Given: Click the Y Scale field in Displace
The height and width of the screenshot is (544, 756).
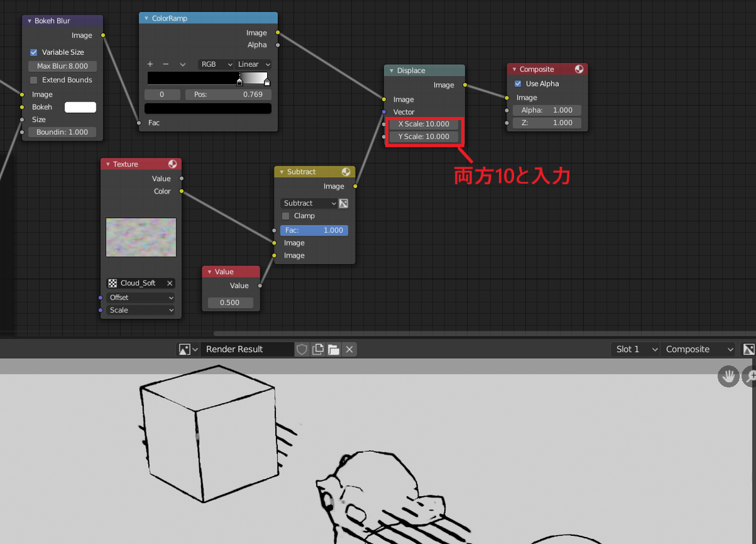Looking at the screenshot, I should [x=423, y=137].
